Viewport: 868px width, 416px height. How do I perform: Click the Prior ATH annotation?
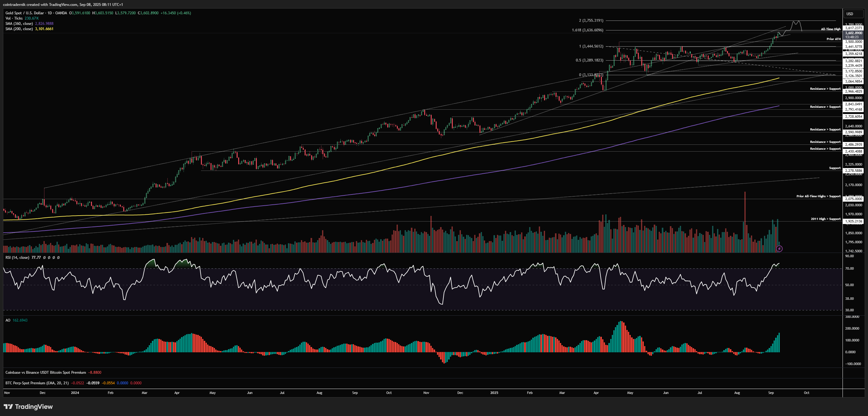coord(834,39)
